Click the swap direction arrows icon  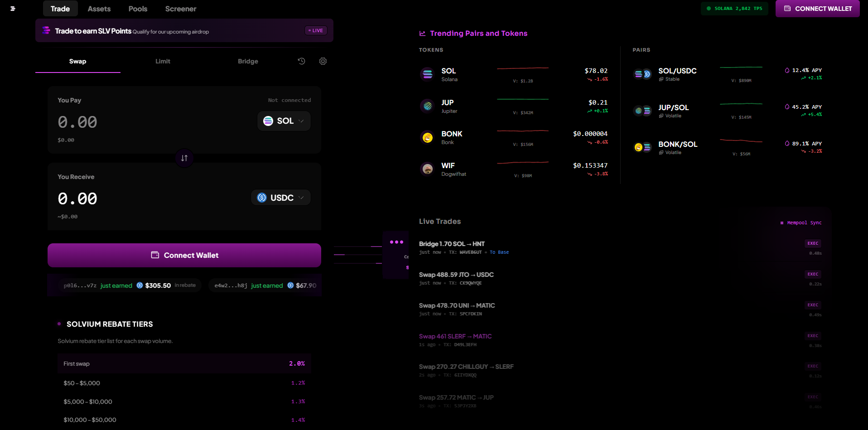coord(184,158)
